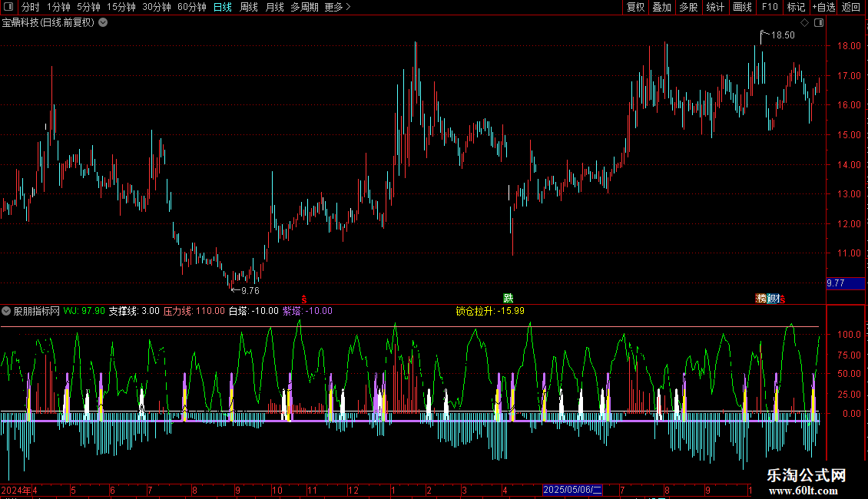Expand the 更多 periods menu
This screenshot has height=499, width=868.
(338, 7)
